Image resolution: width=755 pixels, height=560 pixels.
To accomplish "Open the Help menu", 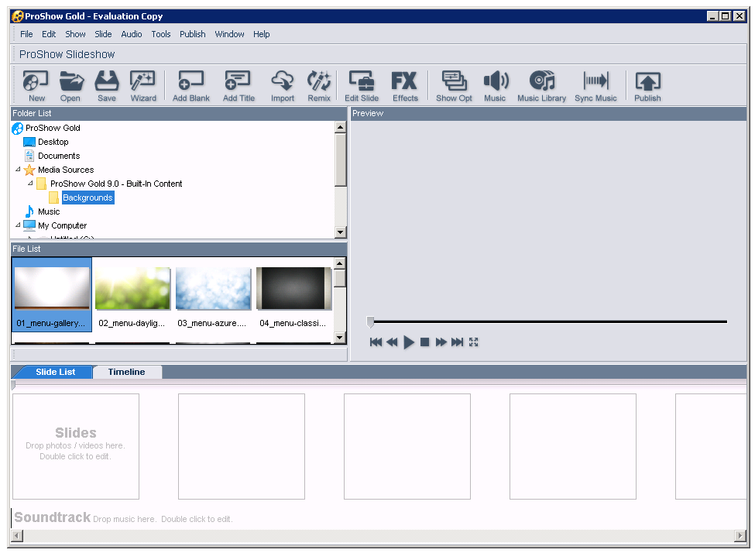I will 262,34.
